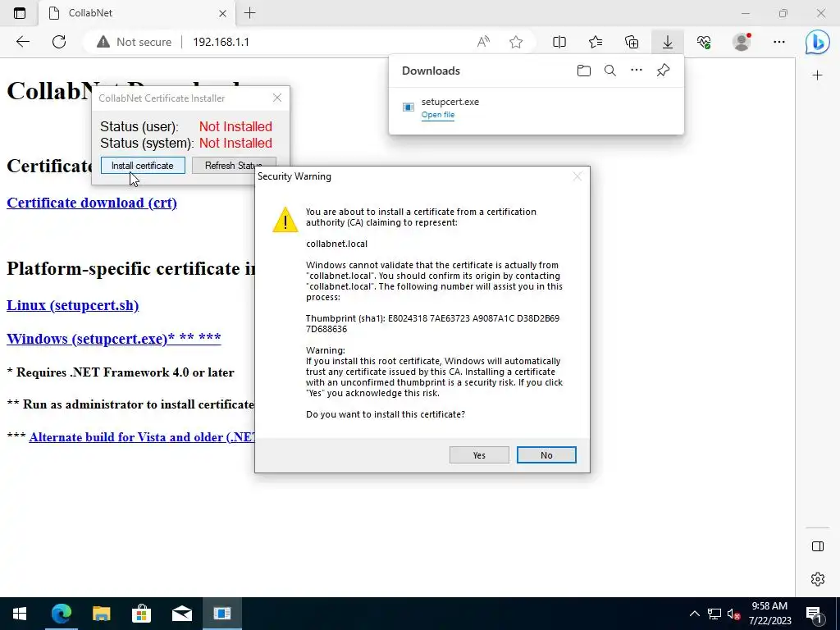Open downloads folder icon in Downloads panel
This screenshot has width=840, height=630.
[584, 71]
